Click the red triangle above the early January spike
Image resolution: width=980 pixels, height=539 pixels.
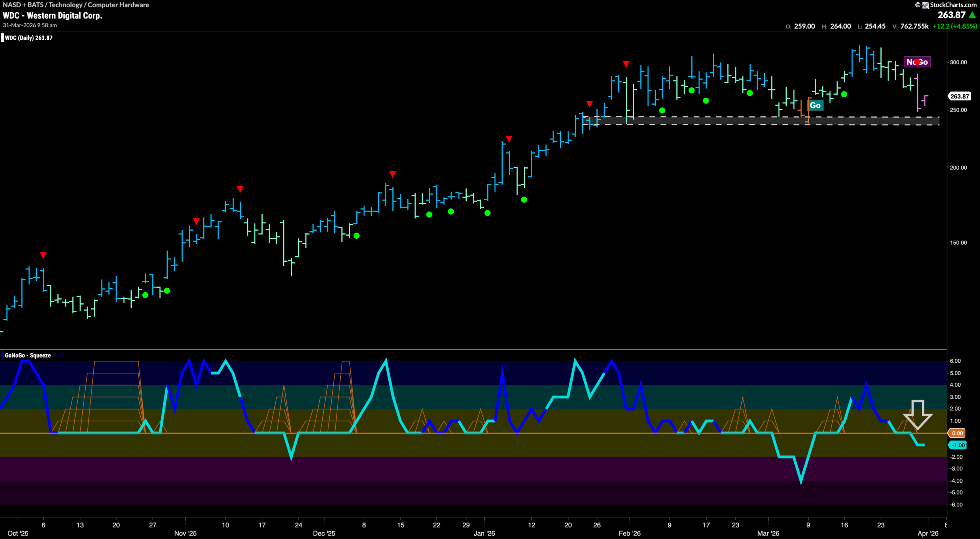click(509, 139)
